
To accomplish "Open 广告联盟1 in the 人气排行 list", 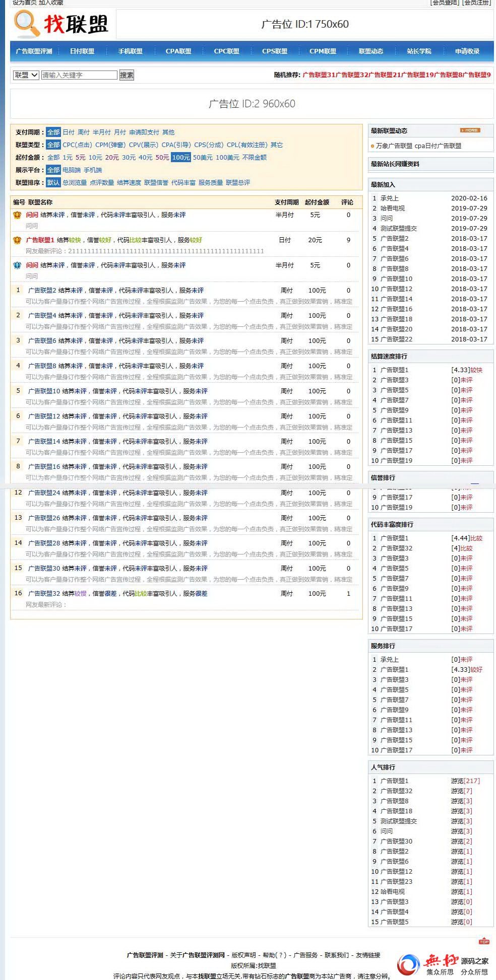I will (395, 781).
